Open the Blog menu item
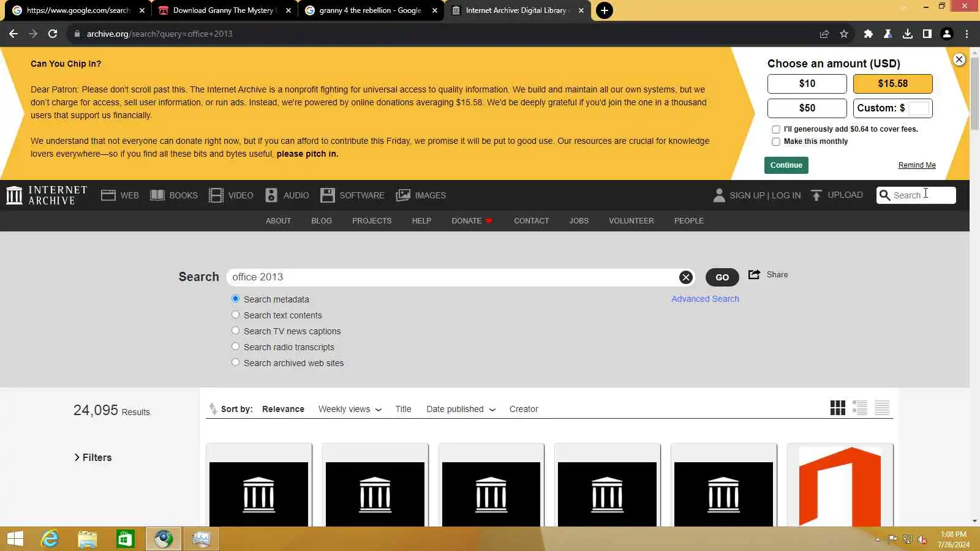This screenshot has width=980, height=551. click(322, 221)
